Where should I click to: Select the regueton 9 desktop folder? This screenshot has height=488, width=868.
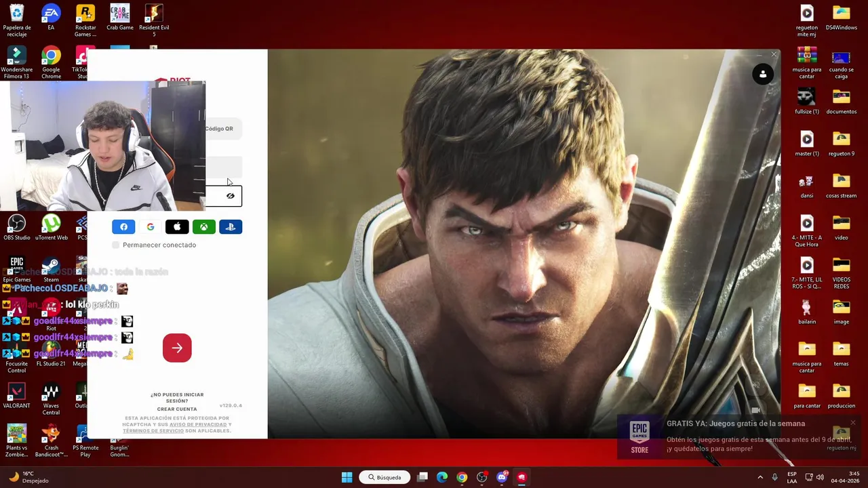pyautogui.click(x=841, y=144)
